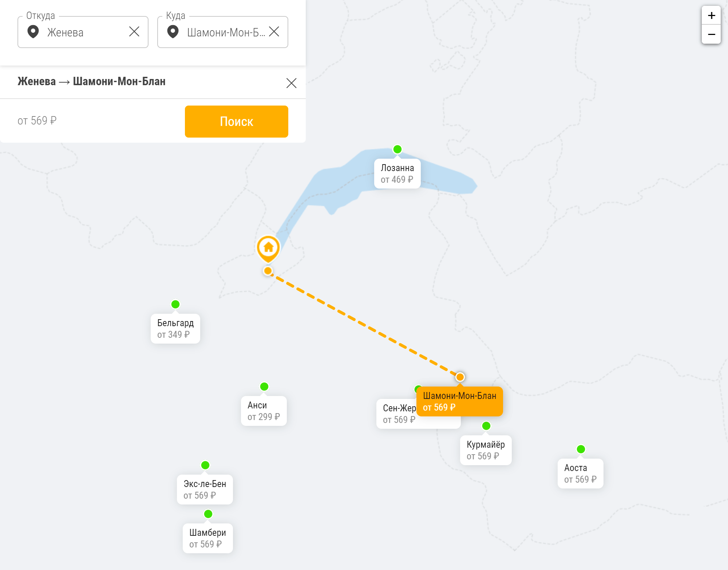Screen dimensions: 728x570
Task: Select the Шамбери от 569 ₽ label
Action: click(x=208, y=538)
